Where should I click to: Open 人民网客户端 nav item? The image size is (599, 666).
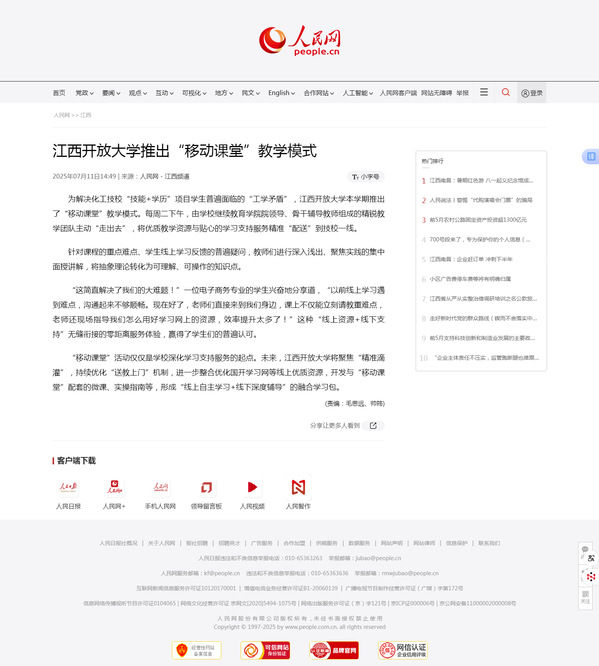(398, 93)
